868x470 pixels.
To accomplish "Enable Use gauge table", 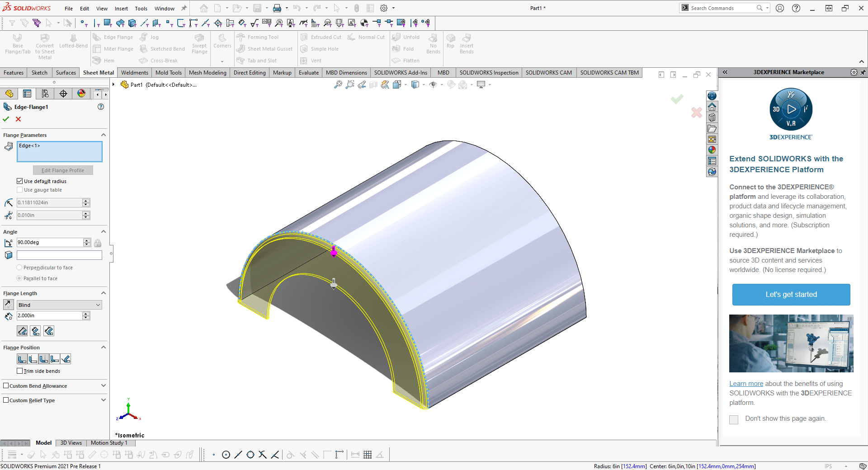I will 20,190.
